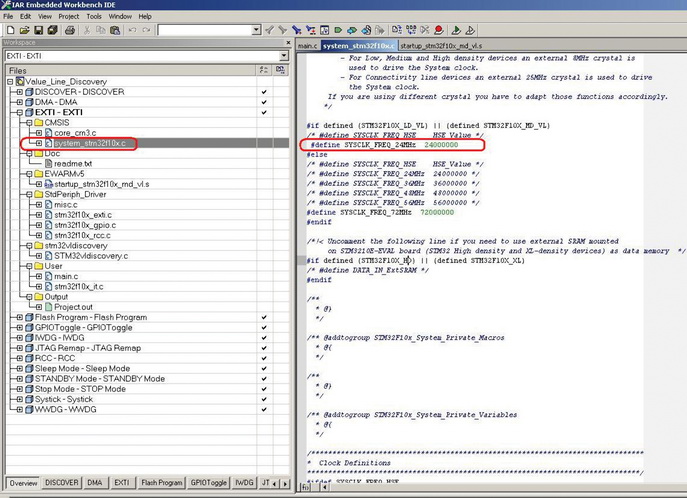The height and width of the screenshot is (498, 687).
Task: Save the current file via toolbar
Action: point(39,30)
